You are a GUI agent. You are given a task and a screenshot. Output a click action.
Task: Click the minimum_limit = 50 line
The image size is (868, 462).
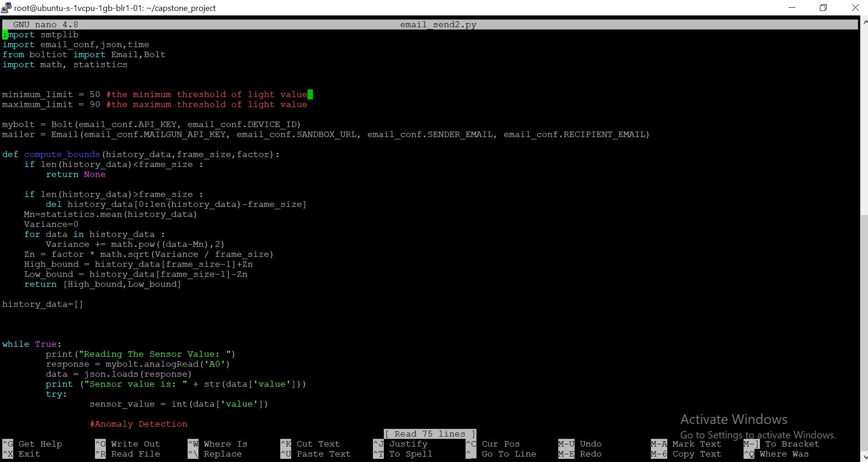(x=154, y=94)
